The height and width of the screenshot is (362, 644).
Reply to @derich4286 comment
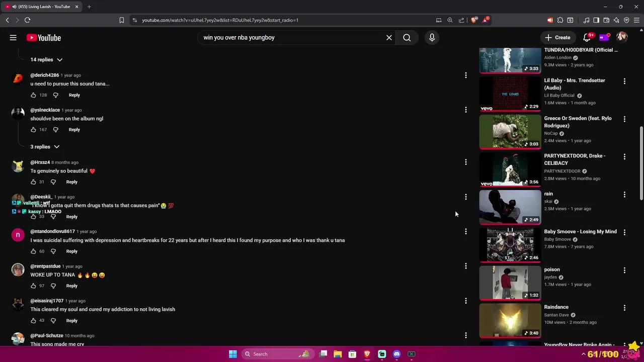click(x=74, y=95)
